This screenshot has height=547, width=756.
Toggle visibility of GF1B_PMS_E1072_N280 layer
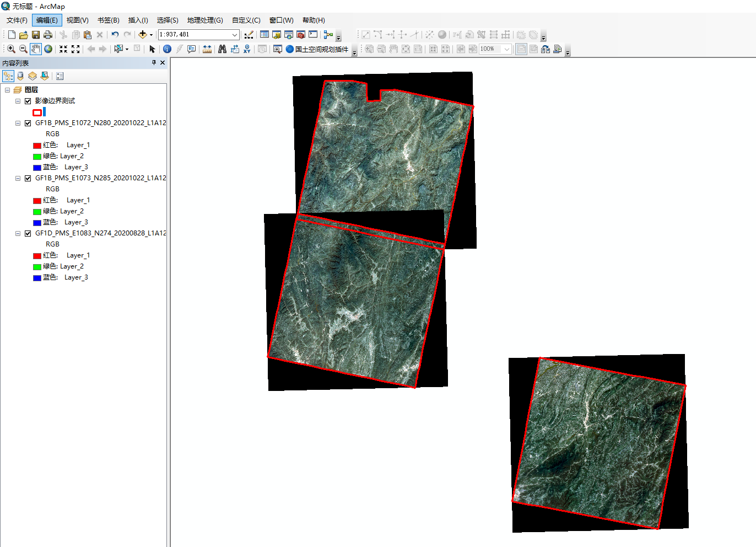(x=28, y=123)
